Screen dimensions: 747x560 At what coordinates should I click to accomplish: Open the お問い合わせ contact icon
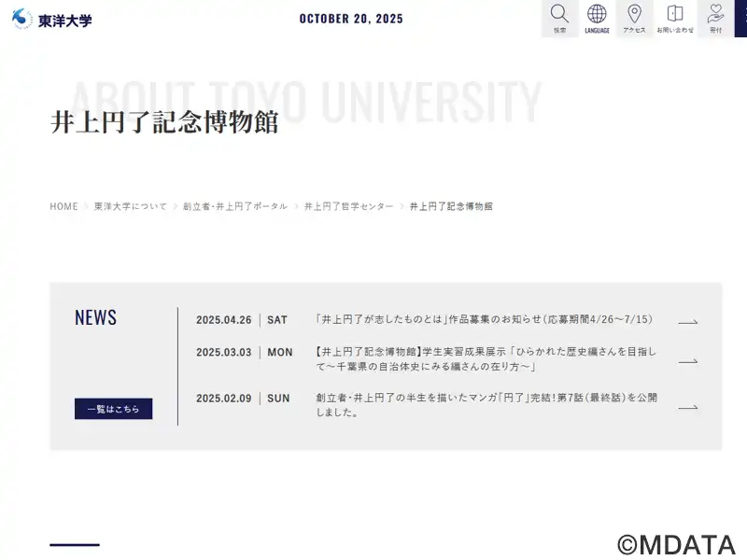click(x=675, y=18)
